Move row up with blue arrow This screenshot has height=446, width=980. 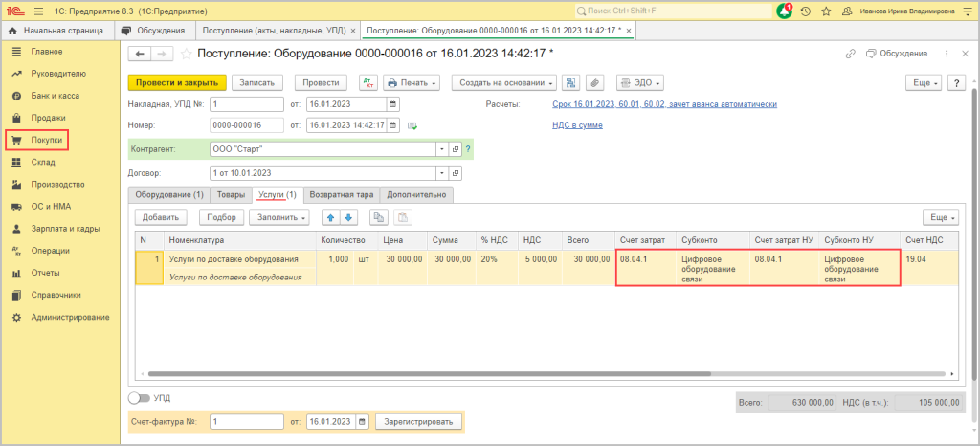tap(330, 217)
